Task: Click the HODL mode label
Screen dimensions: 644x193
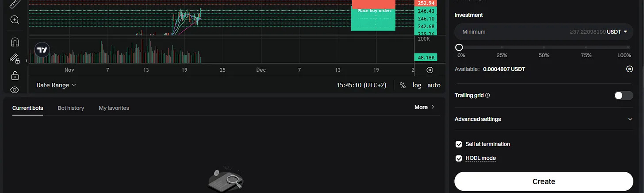Action: click(x=481, y=158)
